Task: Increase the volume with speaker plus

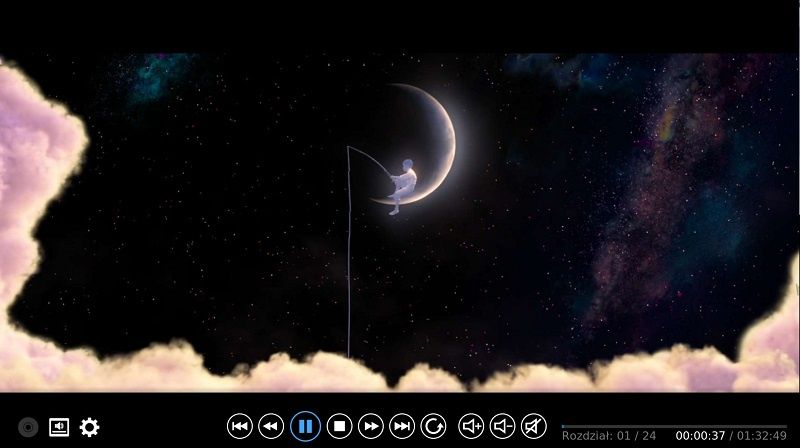Action: [471, 426]
